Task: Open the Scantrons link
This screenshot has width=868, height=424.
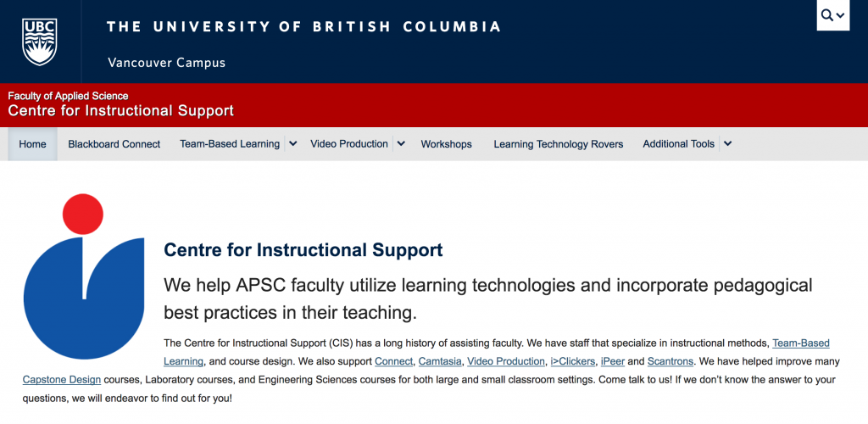Action: point(670,361)
